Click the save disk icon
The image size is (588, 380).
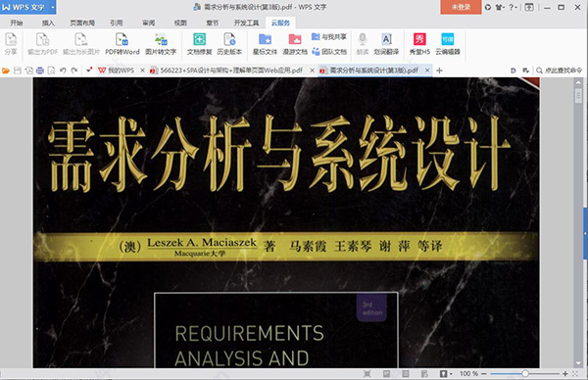pos(18,71)
